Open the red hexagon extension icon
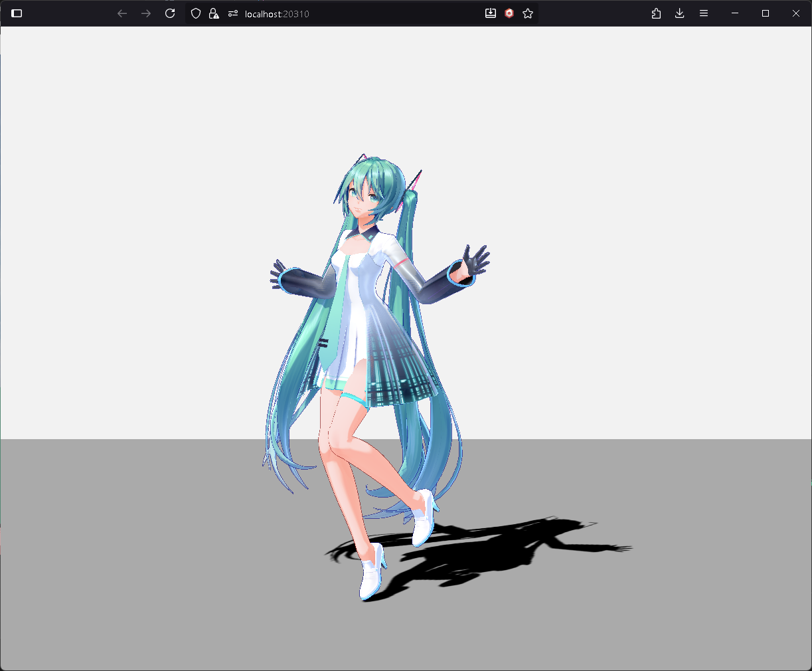 tap(509, 13)
